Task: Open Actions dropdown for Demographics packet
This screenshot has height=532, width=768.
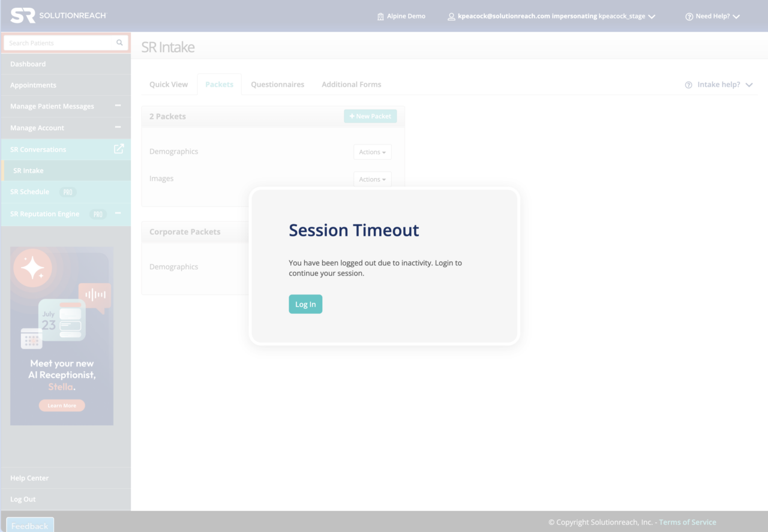Action: (x=373, y=152)
